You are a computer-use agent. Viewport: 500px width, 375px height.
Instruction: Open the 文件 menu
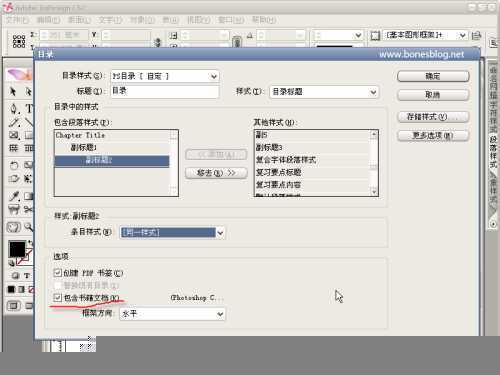tap(17, 20)
